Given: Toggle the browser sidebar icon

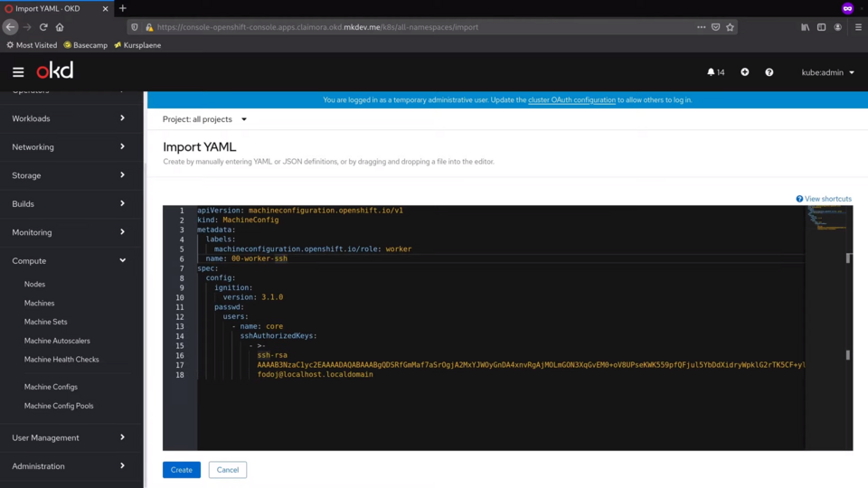Looking at the screenshot, I should click(822, 27).
